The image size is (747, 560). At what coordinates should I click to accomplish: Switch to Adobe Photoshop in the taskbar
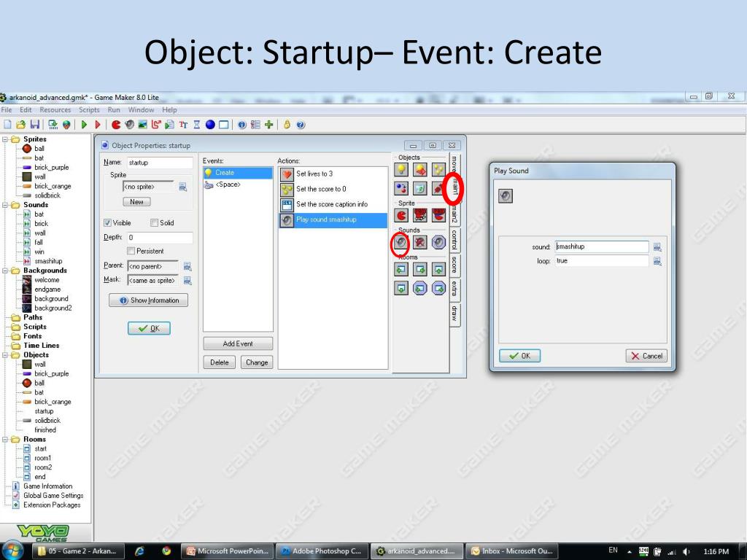coord(322,551)
